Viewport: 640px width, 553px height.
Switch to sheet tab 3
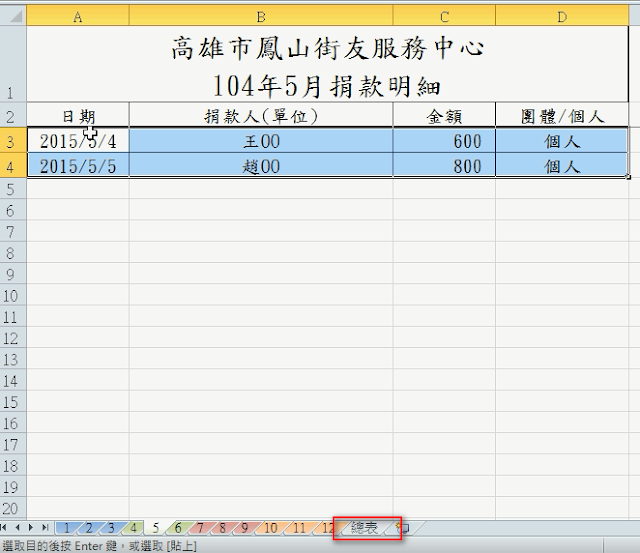click(111, 529)
